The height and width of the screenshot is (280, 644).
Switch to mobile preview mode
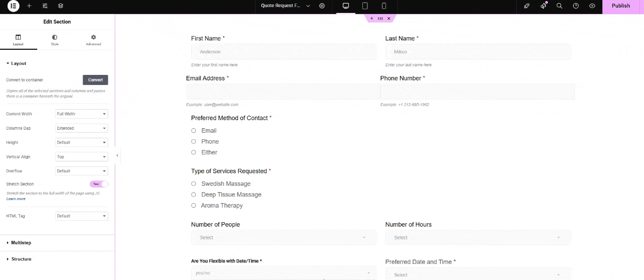384,6
